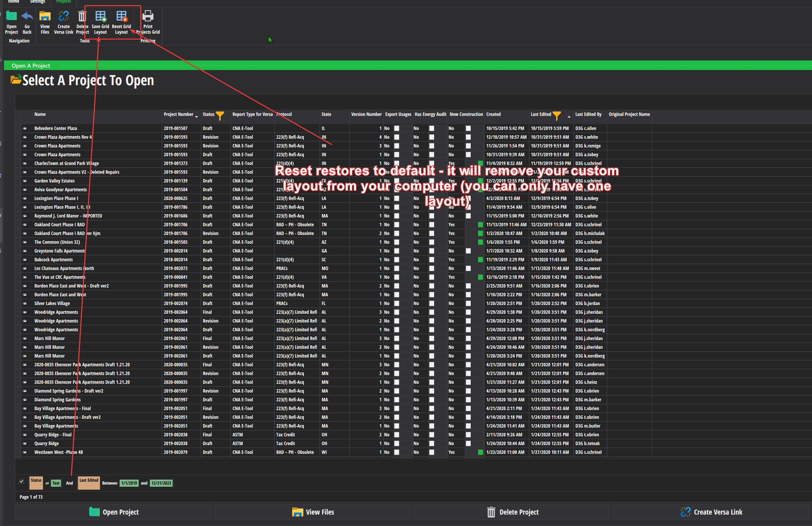Click the Go Back arrow icon

(27, 16)
